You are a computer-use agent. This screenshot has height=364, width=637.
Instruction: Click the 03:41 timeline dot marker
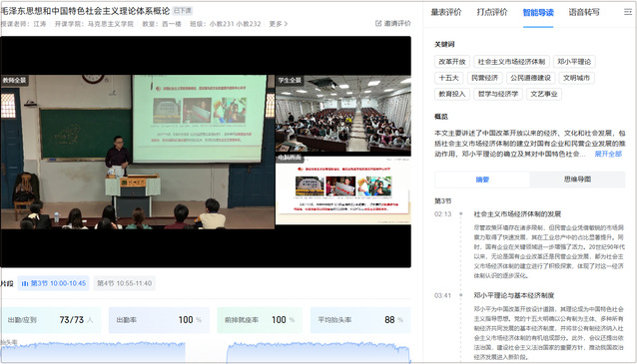pyautogui.click(x=460, y=295)
